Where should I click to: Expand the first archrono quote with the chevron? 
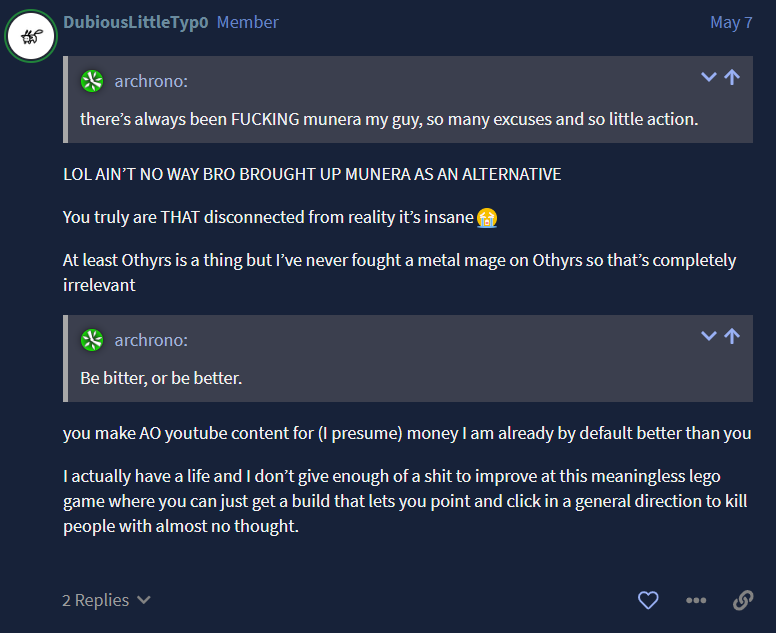(x=709, y=77)
